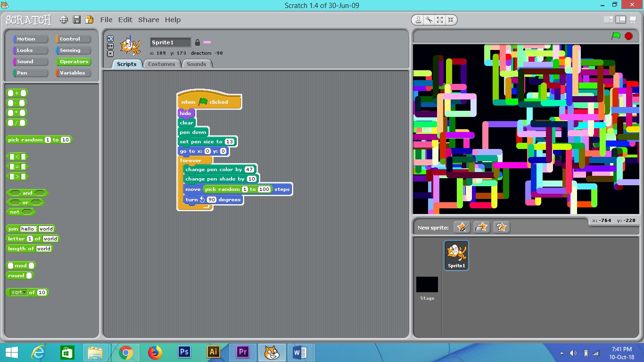Click the 'not' boolean block
The image size is (644, 362).
point(21,212)
